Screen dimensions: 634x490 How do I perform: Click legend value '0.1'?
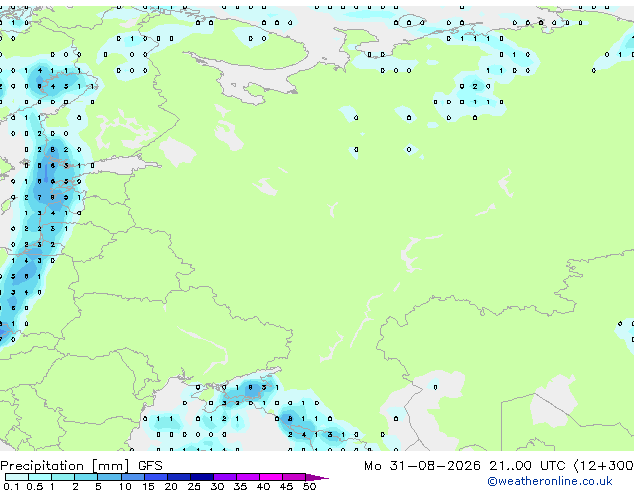[x=11, y=486]
